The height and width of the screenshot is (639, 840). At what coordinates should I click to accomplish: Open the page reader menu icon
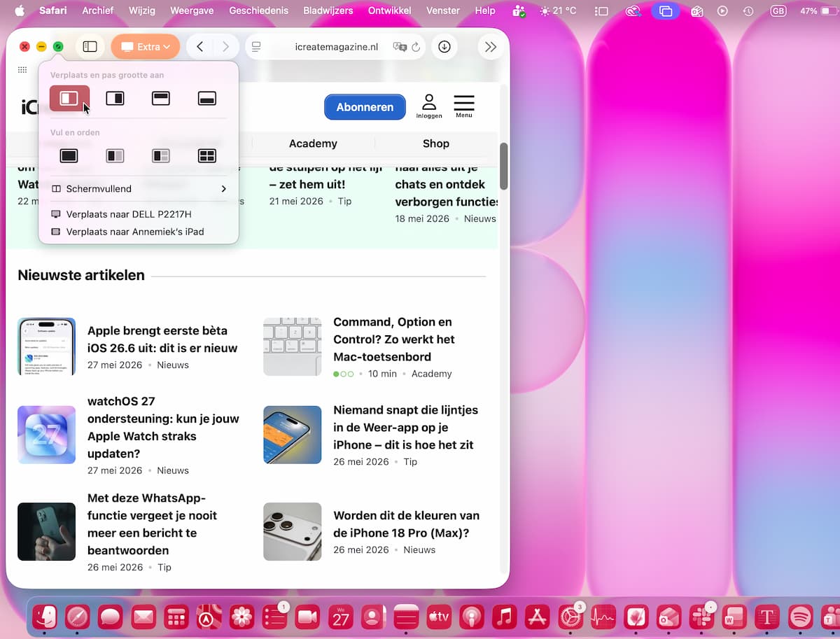[x=256, y=47]
